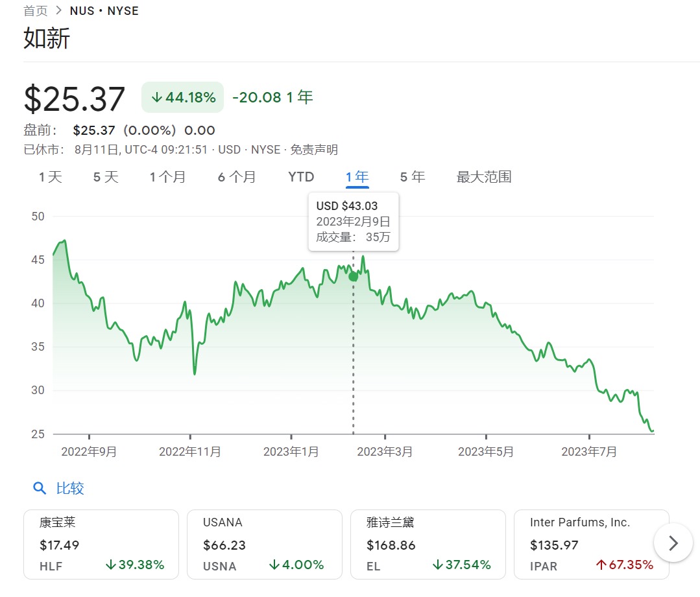This screenshot has height=597, width=700.
Task: Click the ↓39.38% change on HLF card
Action: click(x=135, y=565)
